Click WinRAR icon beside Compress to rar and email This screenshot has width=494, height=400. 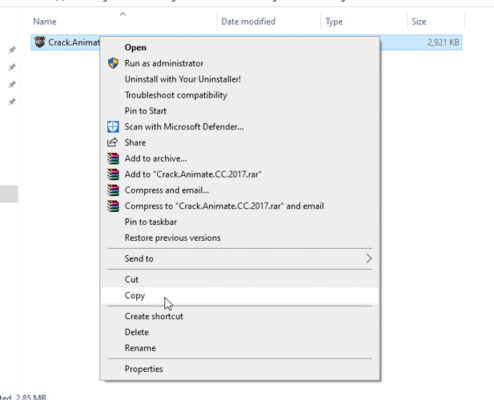(113, 206)
